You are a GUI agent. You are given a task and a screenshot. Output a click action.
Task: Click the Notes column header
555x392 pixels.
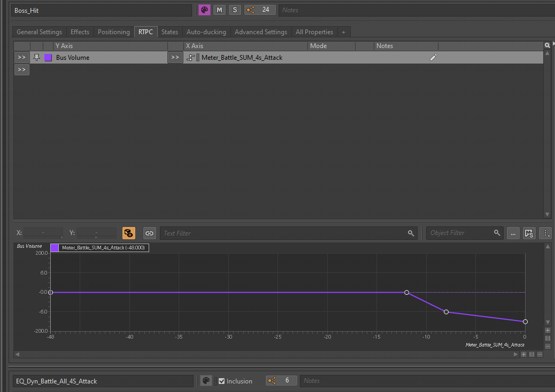click(406, 46)
